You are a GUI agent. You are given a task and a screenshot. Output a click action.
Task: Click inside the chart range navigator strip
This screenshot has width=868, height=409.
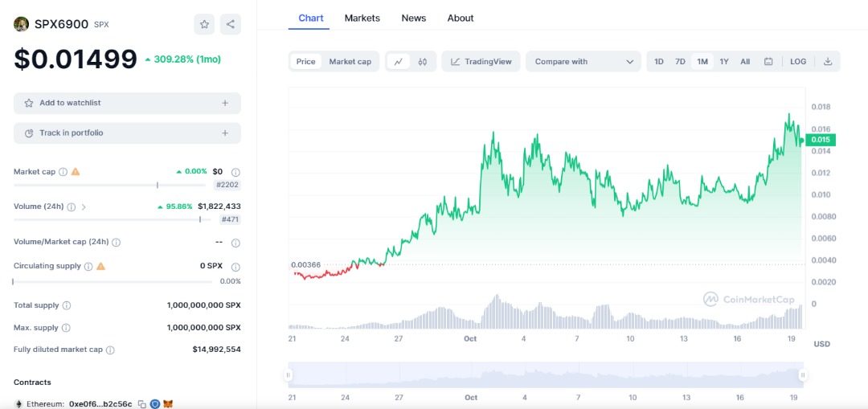[545, 375]
